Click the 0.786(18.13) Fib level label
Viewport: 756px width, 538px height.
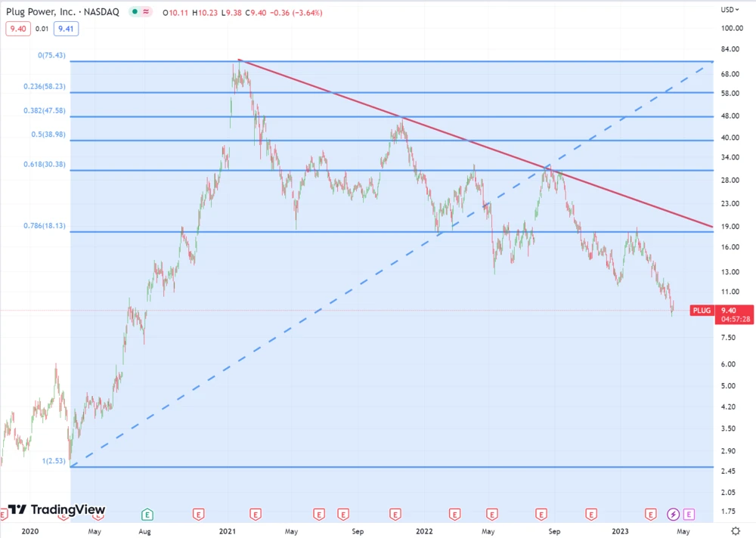(x=45, y=226)
